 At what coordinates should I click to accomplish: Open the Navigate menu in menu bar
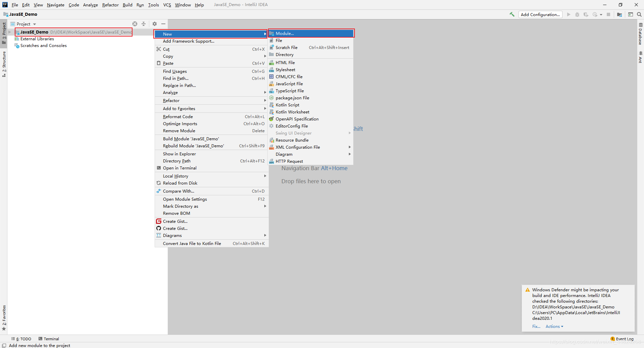[x=56, y=5]
